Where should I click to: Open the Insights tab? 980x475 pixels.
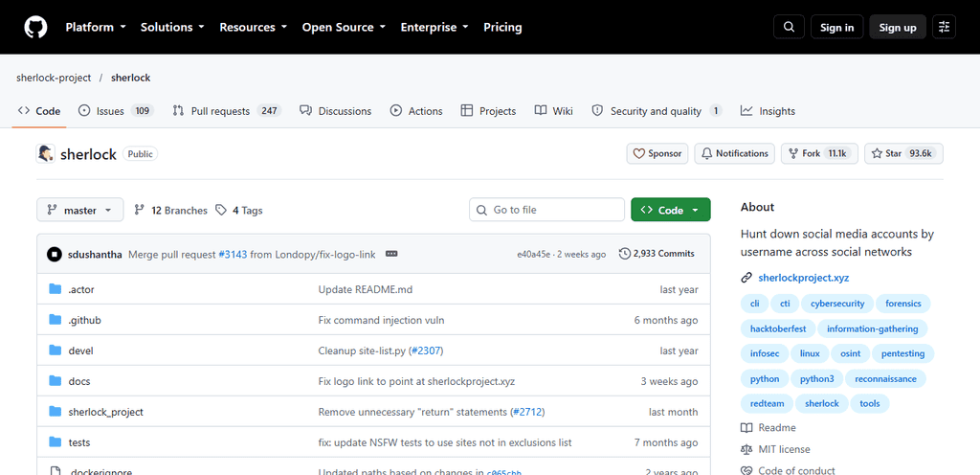coord(768,111)
